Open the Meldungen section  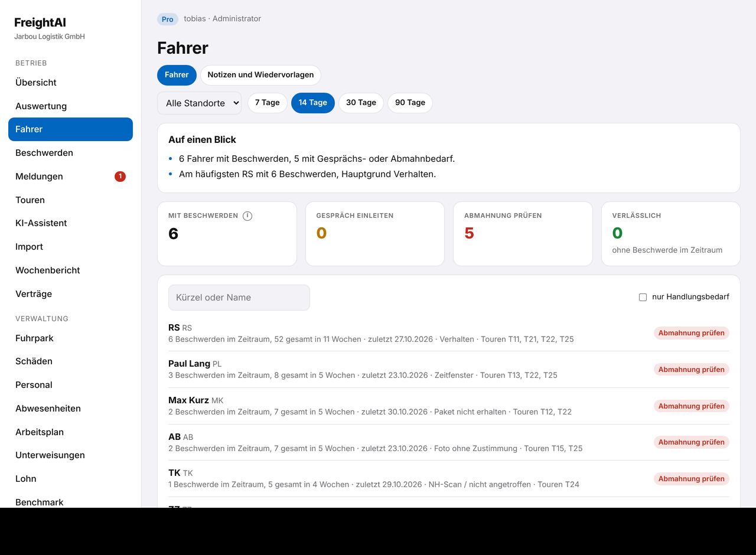pyautogui.click(x=70, y=177)
